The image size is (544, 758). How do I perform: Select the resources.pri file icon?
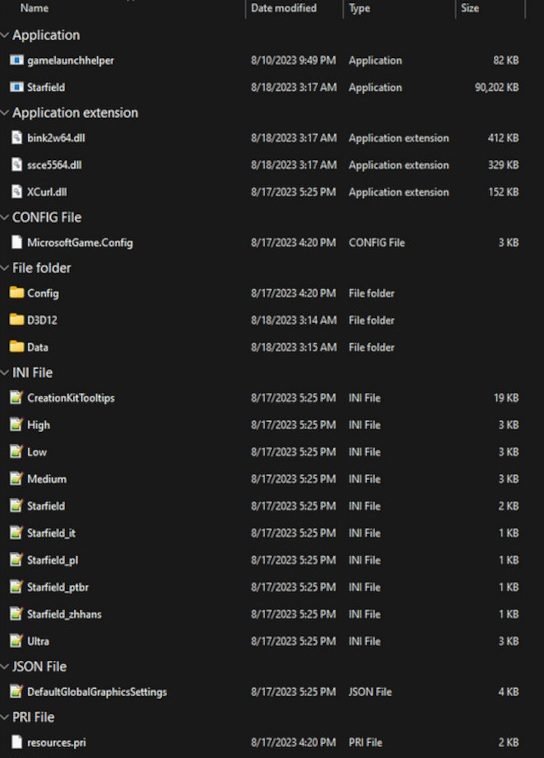16,742
